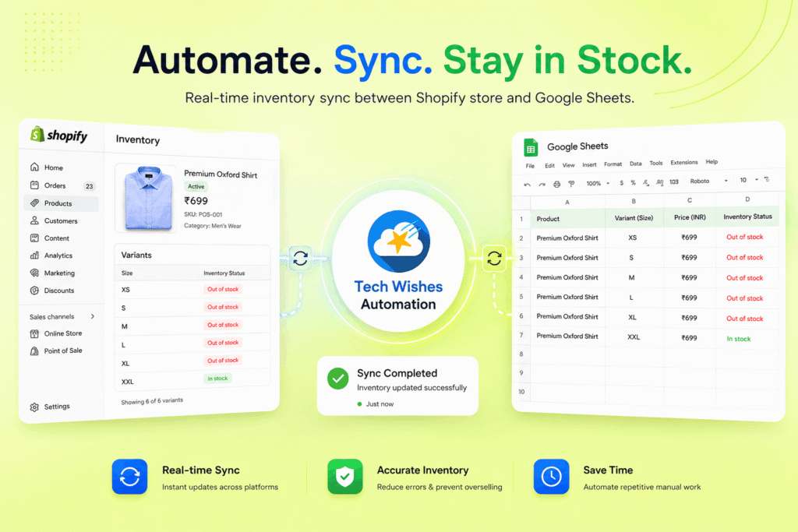Open the Data menu in Google Sheets
The width and height of the screenshot is (798, 532).
tap(636, 164)
